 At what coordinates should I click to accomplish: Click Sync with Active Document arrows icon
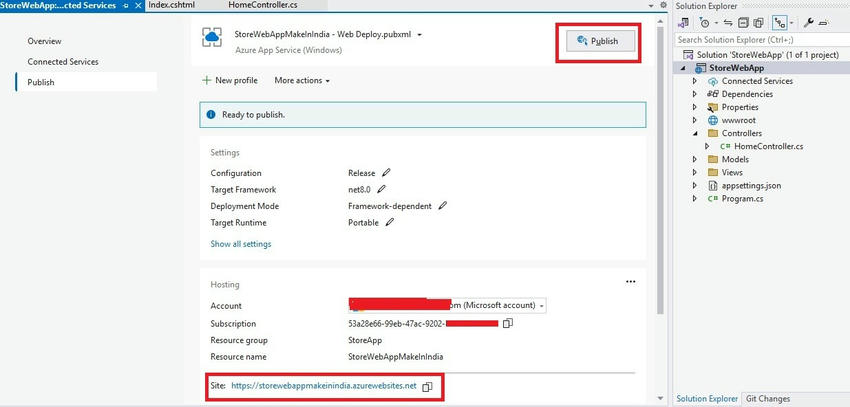coord(728,23)
